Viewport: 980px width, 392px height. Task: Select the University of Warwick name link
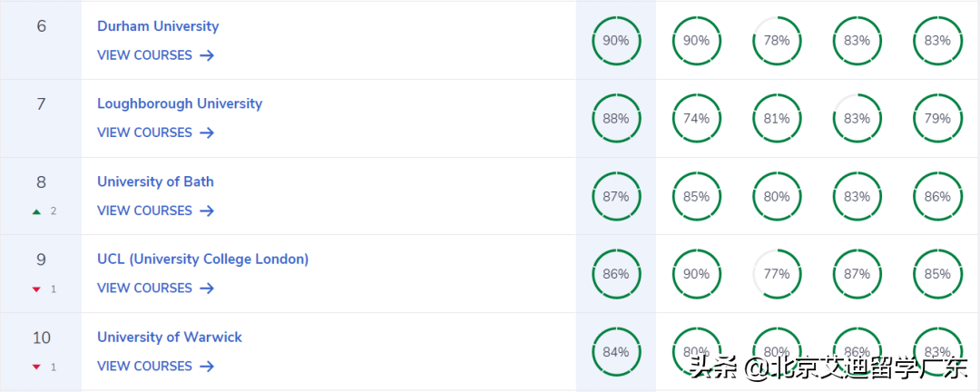click(x=170, y=337)
